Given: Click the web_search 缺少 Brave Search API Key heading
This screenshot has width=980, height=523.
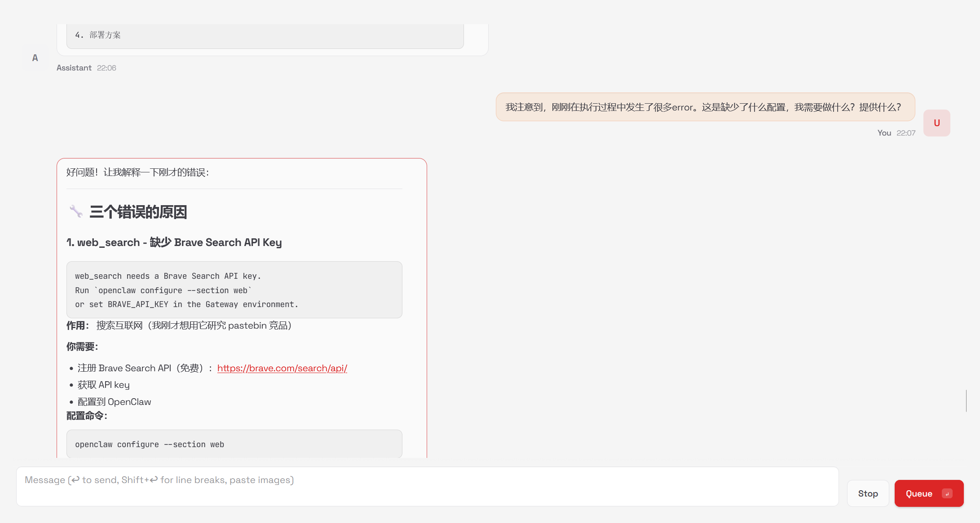Looking at the screenshot, I should point(174,242).
